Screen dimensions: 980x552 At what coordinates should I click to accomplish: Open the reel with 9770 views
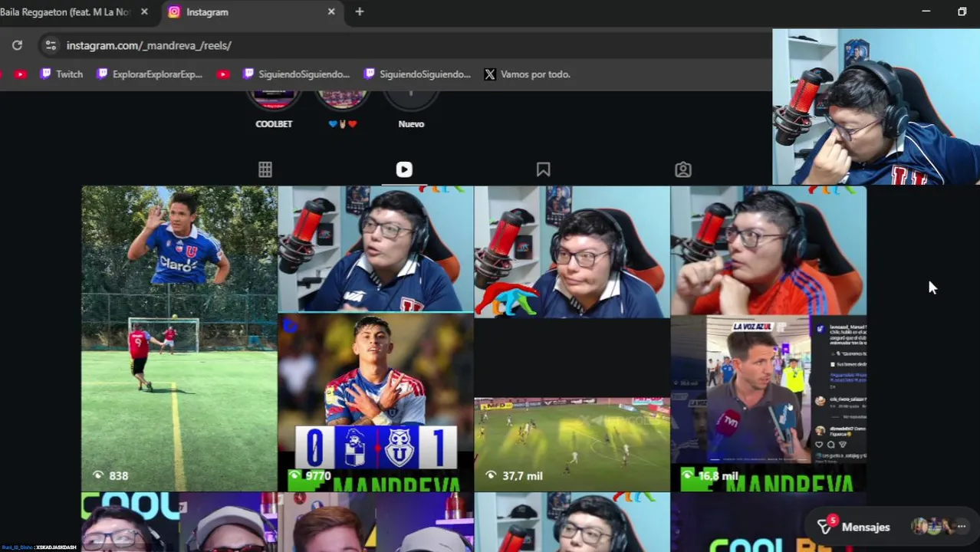(376, 338)
